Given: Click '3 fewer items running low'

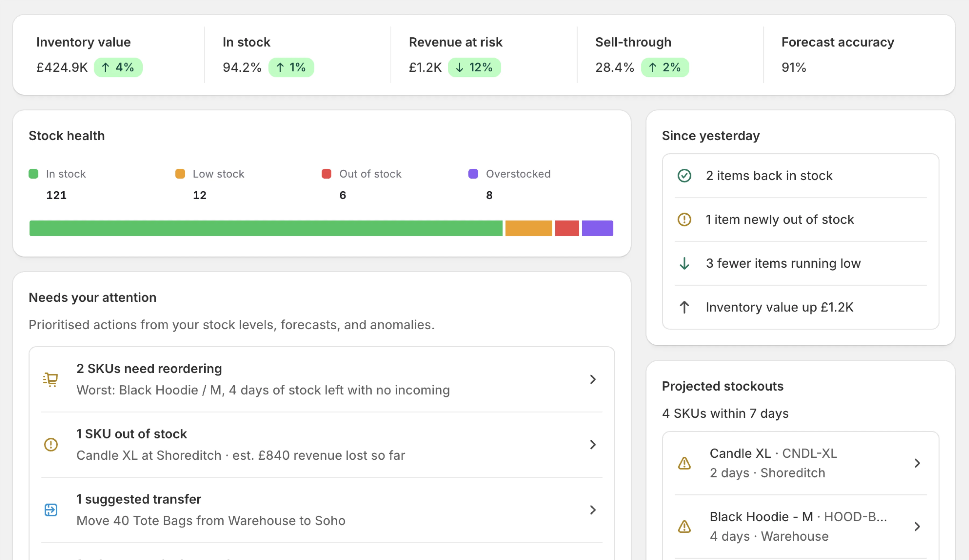Looking at the screenshot, I should [x=783, y=263].
